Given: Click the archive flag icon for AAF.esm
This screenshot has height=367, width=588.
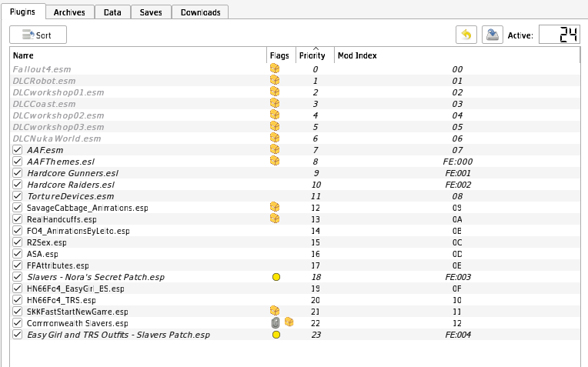Looking at the screenshot, I should [275, 149].
